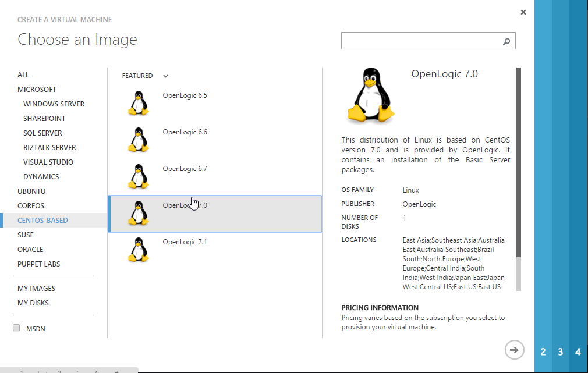The height and width of the screenshot is (373, 588).
Task: Select the Microsoft category
Action: (37, 90)
